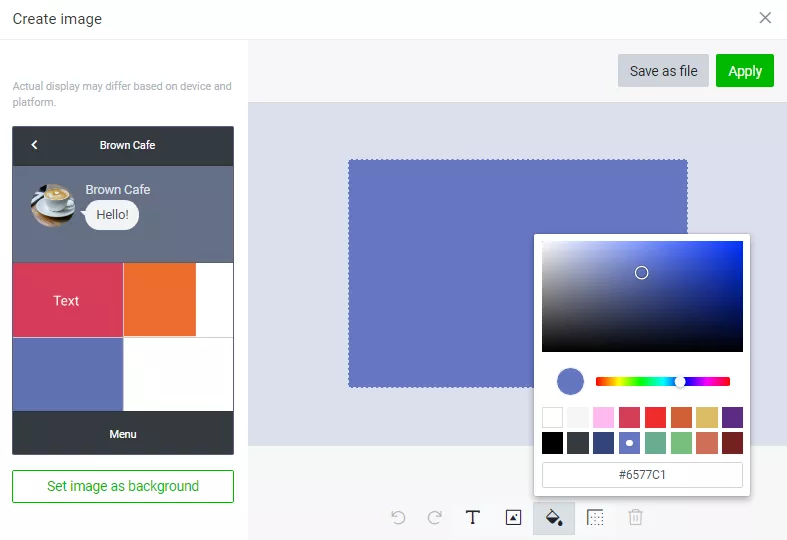Screen dimensions: 787x540
Task: Select the bright red color swatch
Action: (655, 418)
